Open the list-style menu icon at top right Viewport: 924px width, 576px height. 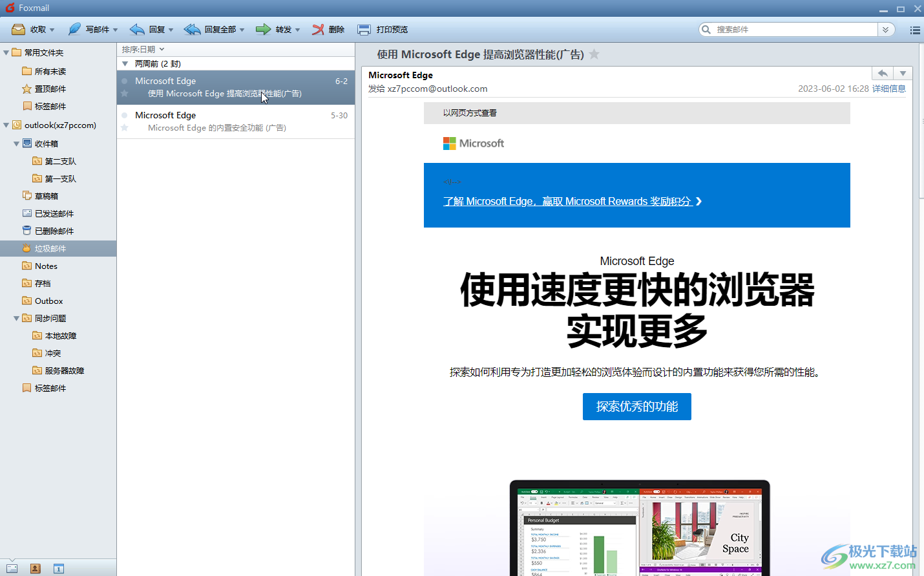point(915,30)
